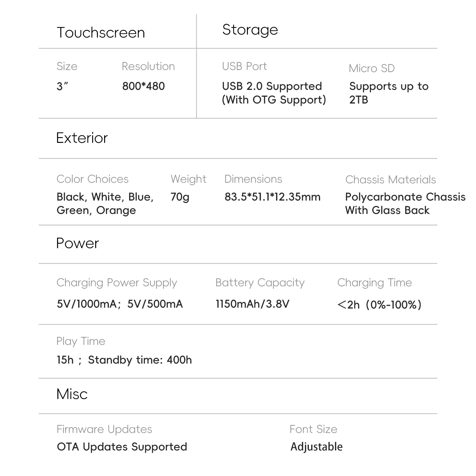
Task: Click the 3" screen size value
Action: pyautogui.click(x=62, y=86)
